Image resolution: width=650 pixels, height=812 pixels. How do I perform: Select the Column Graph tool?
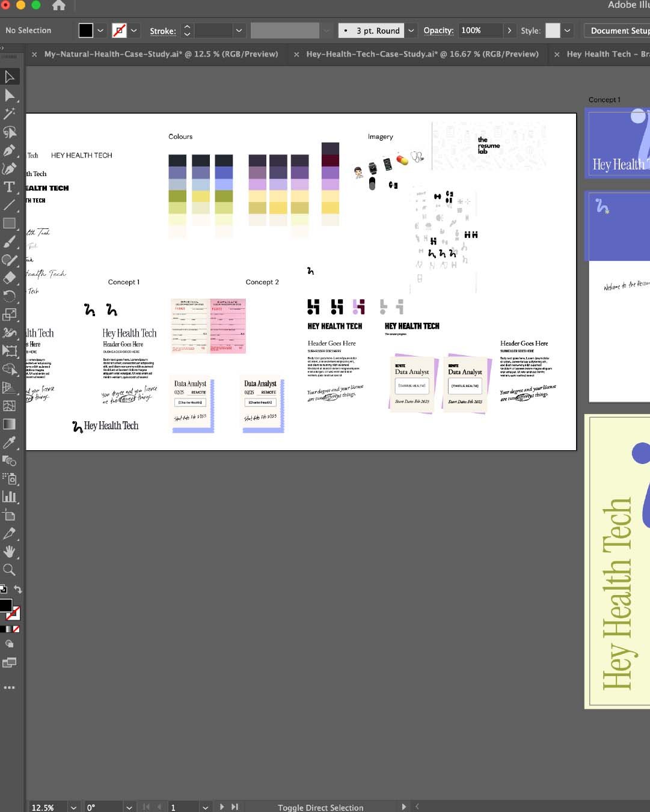pos(10,497)
